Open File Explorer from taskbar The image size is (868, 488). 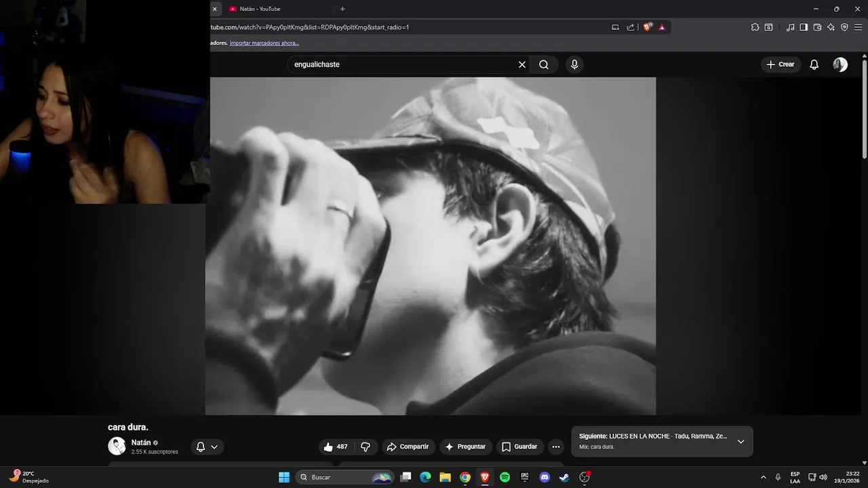[x=445, y=477]
